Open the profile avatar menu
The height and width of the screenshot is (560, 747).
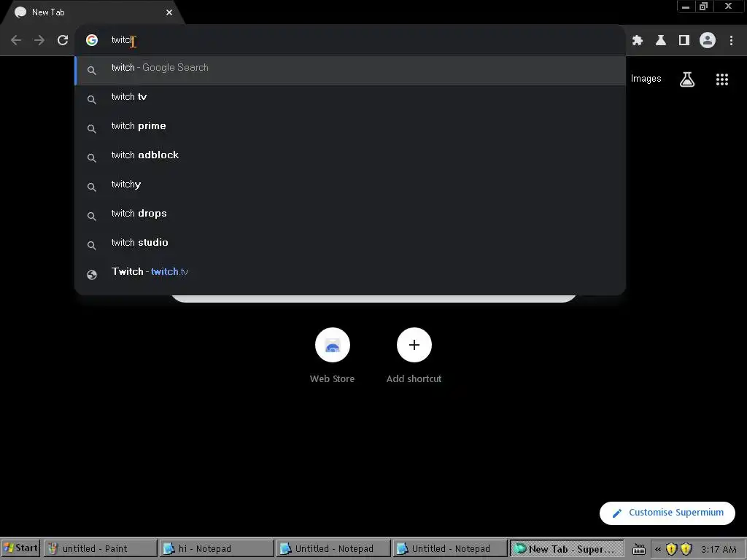click(708, 40)
